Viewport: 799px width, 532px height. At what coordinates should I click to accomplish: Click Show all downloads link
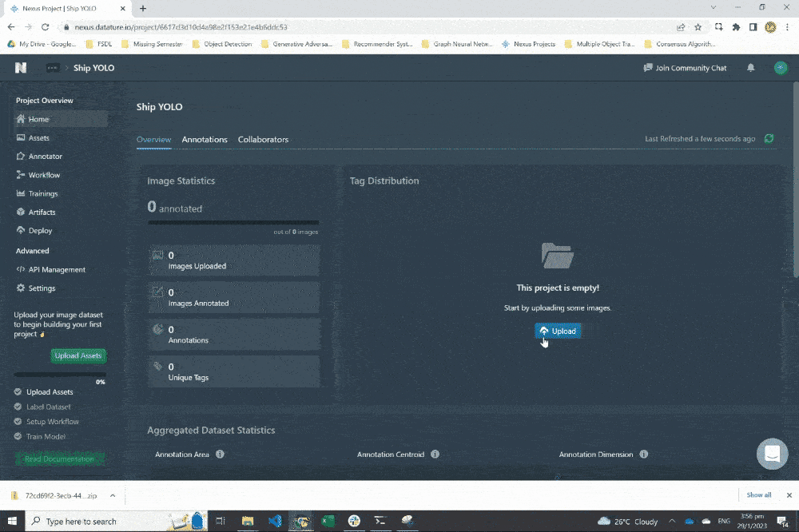coord(759,494)
